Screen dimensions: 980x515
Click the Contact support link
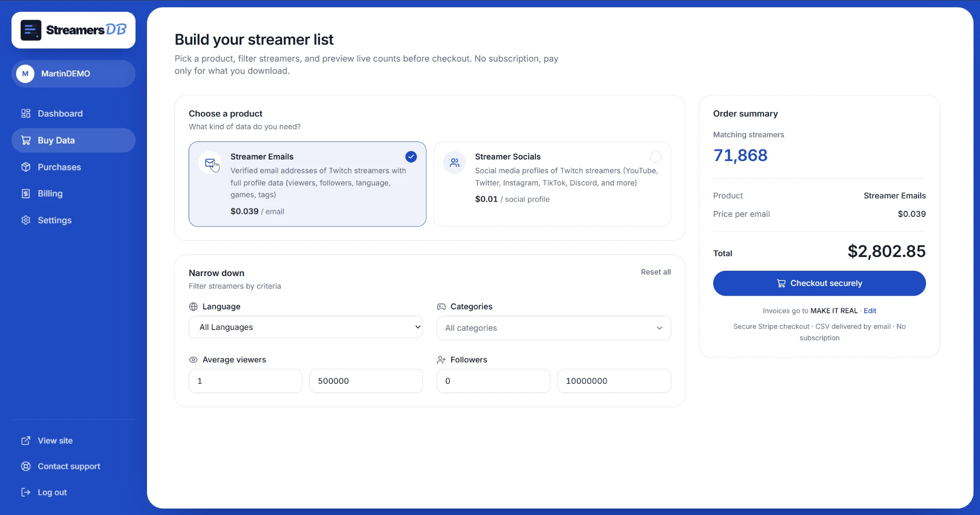[69, 467]
